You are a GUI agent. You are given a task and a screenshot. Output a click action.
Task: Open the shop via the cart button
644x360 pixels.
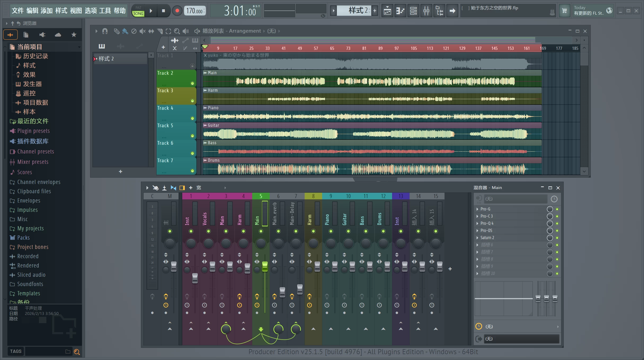pos(565,11)
